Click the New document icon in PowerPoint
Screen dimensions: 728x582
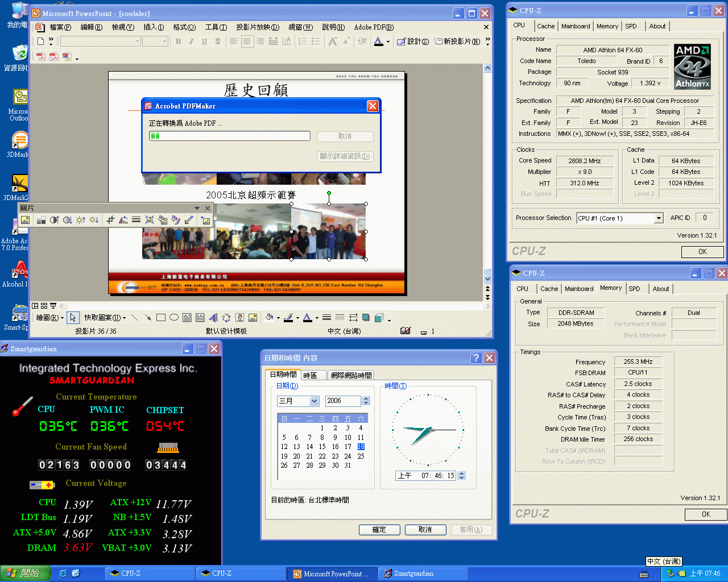[x=40, y=41]
